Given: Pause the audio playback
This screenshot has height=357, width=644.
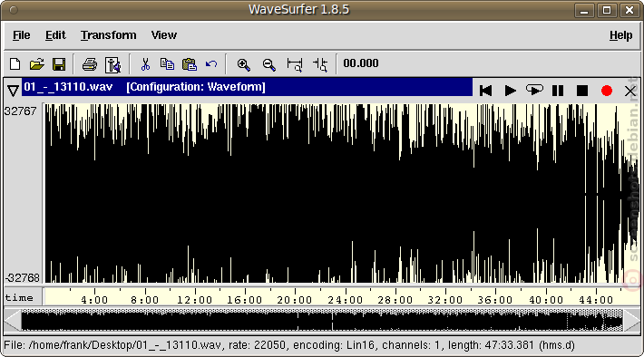Looking at the screenshot, I should [558, 91].
